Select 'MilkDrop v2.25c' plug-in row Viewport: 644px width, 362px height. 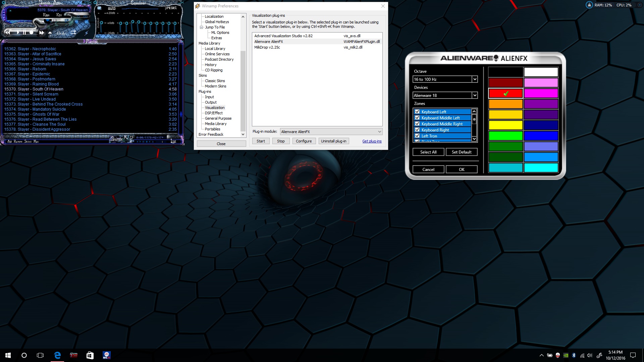(317, 47)
